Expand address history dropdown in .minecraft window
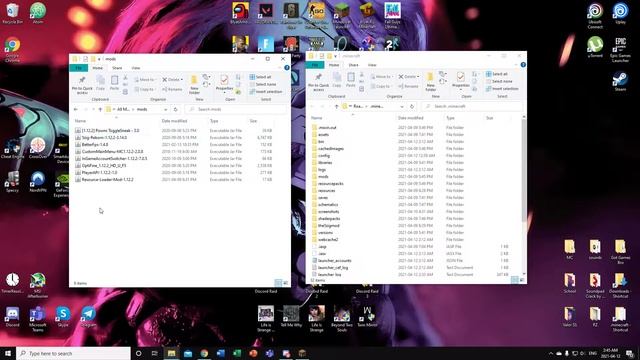The image size is (640, 360). click(x=402, y=106)
